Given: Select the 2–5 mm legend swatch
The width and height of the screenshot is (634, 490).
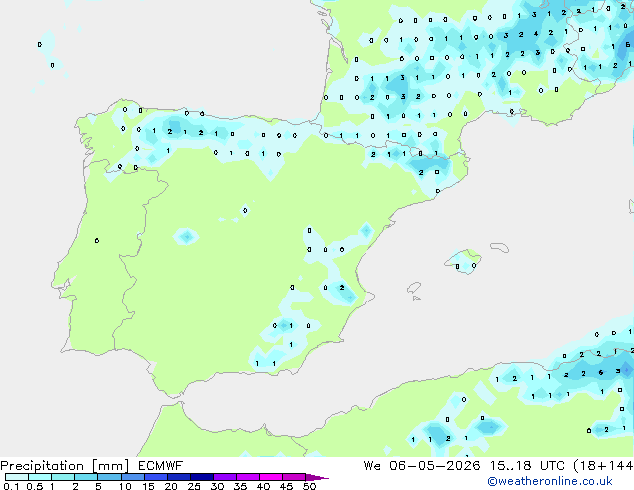Looking at the screenshot, I should pyautogui.click(x=86, y=477).
